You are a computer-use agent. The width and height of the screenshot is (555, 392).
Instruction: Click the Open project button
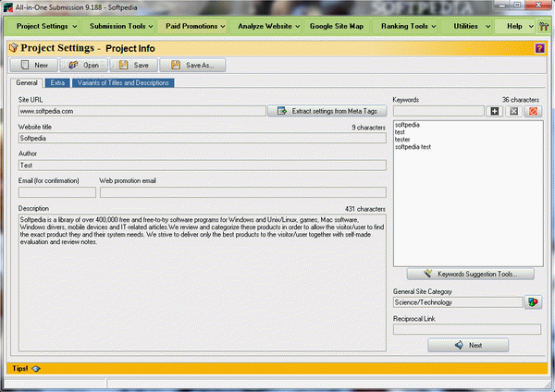coord(84,65)
